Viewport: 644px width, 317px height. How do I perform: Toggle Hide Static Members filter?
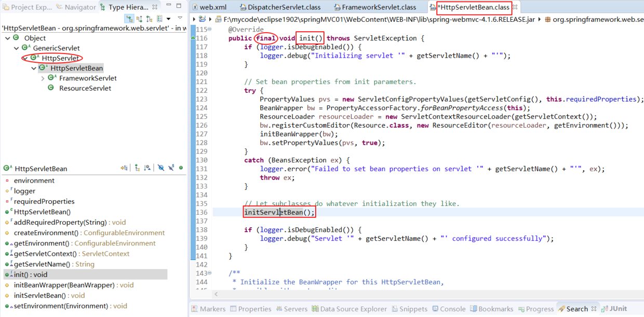[x=171, y=167]
